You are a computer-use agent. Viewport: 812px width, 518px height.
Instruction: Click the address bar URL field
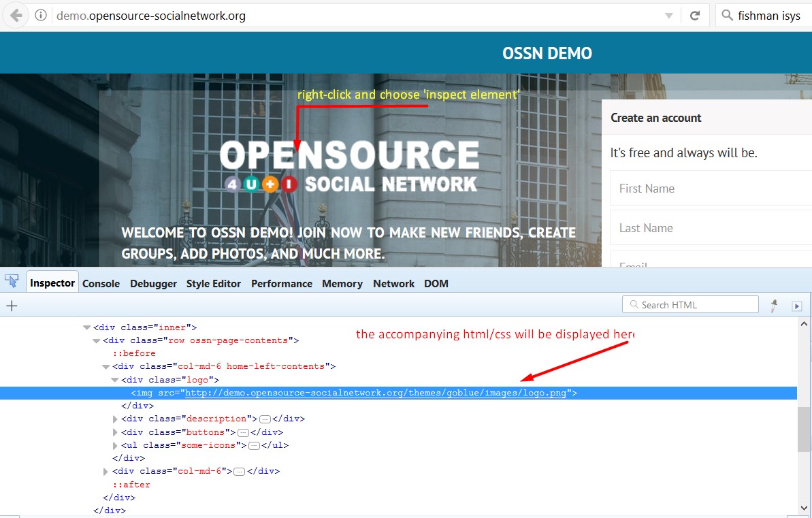pos(357,16)
